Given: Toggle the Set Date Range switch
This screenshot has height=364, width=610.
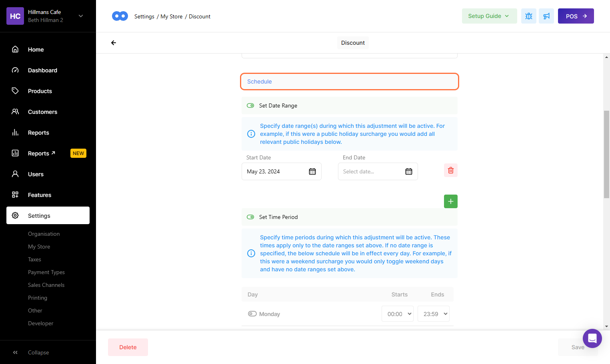Looking at the screenshot, I should (250, 105).
